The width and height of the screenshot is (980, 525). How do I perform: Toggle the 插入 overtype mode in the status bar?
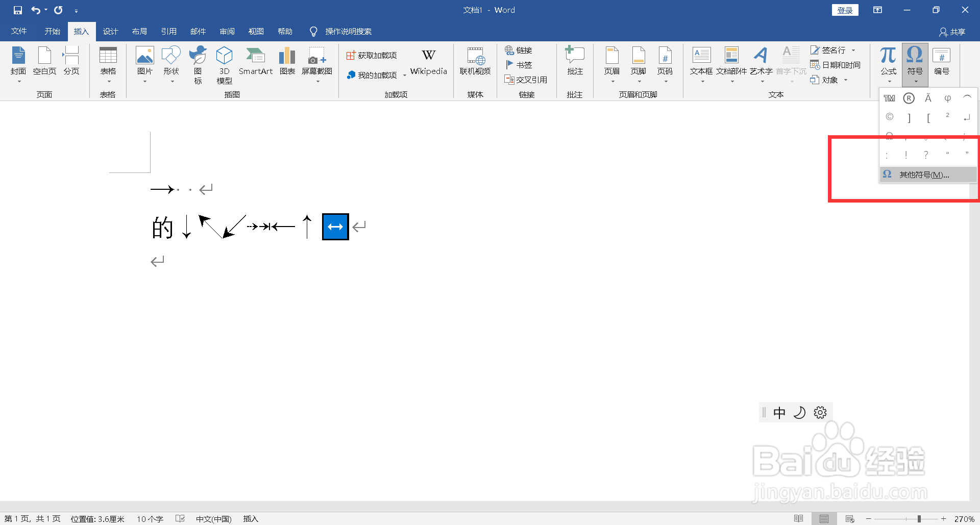click(x=251, y=519)
